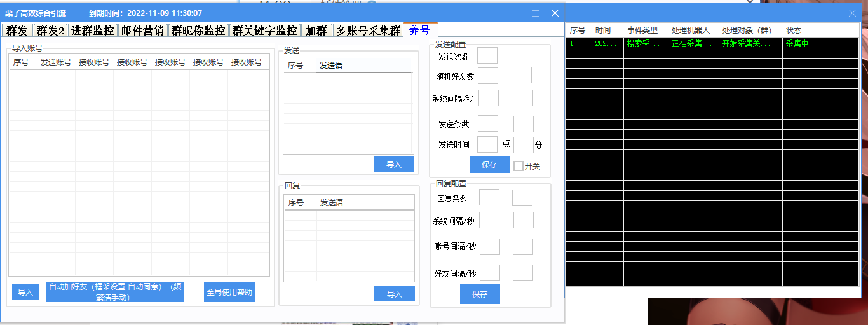Viewport: 868px width, 325px height.
Task: Click first 发送条数 input box
Action: (x=488, y=124)
